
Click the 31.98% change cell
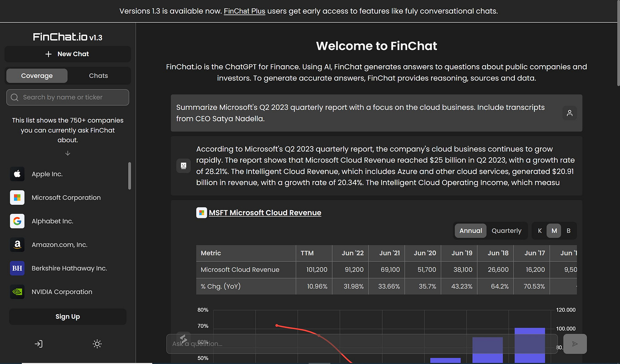click(x=350, y=286)
